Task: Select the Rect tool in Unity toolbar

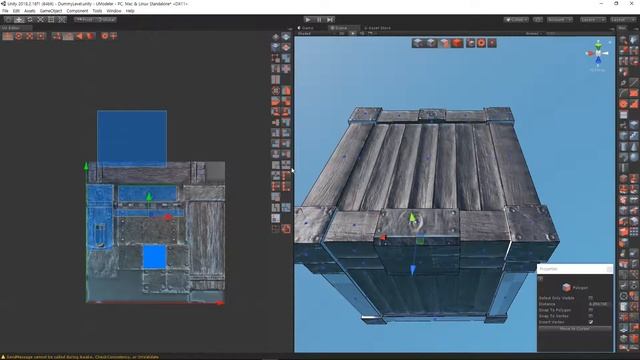Action: tap(51, 20)
